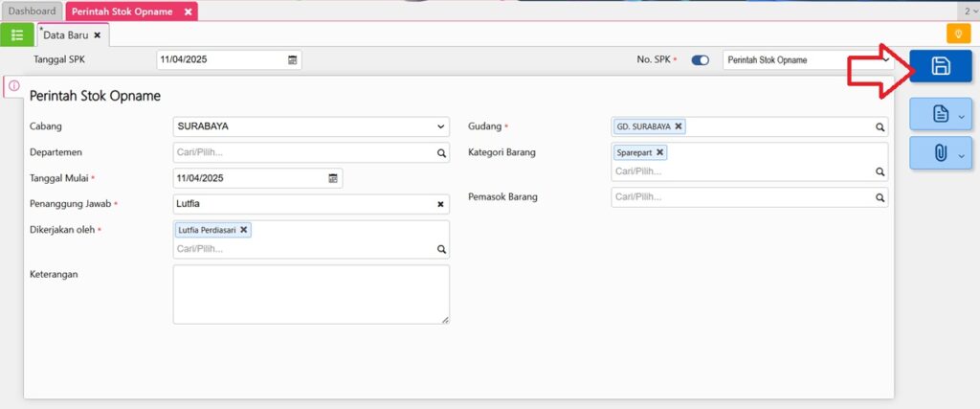Remove the GD. SURABAYA warehouse tag
This screenshot has width=980, height=409.
click(x=679, y=126)
